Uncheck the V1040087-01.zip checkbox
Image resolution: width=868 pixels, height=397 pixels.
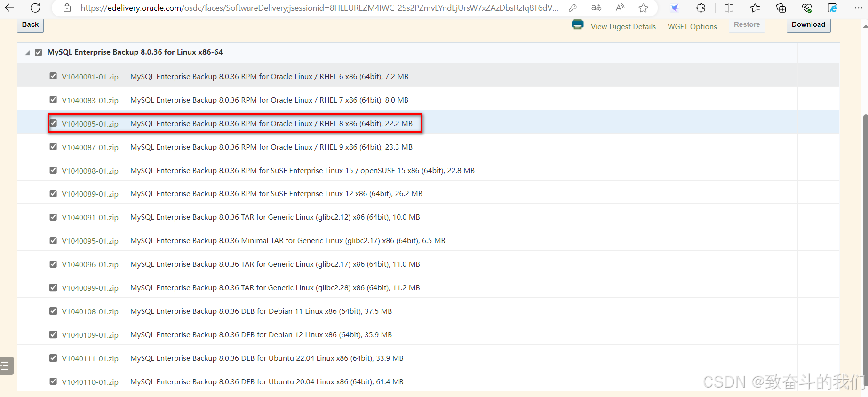pos(53,147)
